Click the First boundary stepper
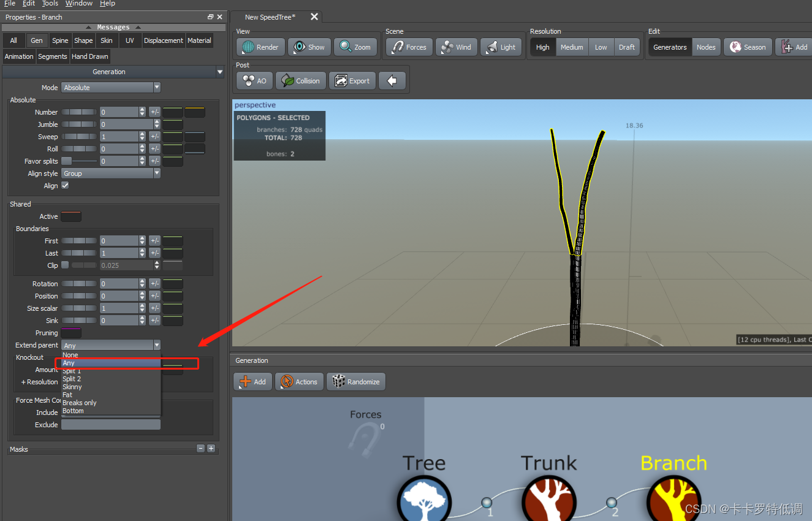Image resolution: width=812 pixels, height=521 pixels. (142, 241)
